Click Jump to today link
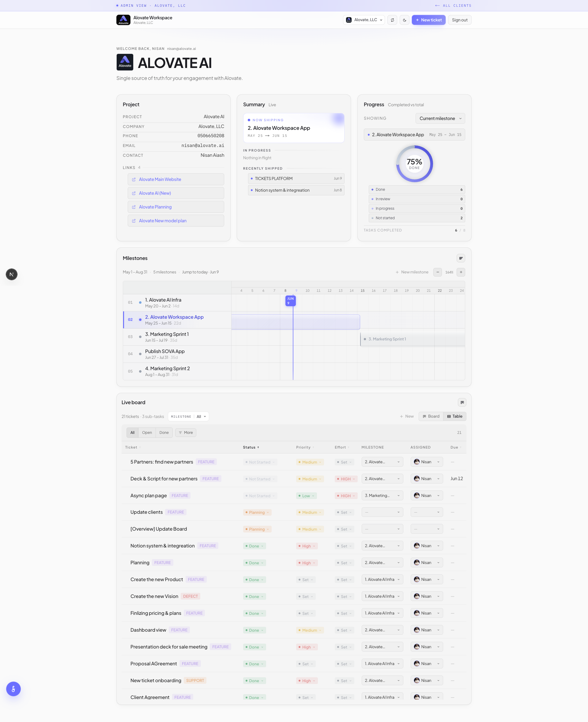The width and height of the screenshot is (588, 722). pos(200,272)
